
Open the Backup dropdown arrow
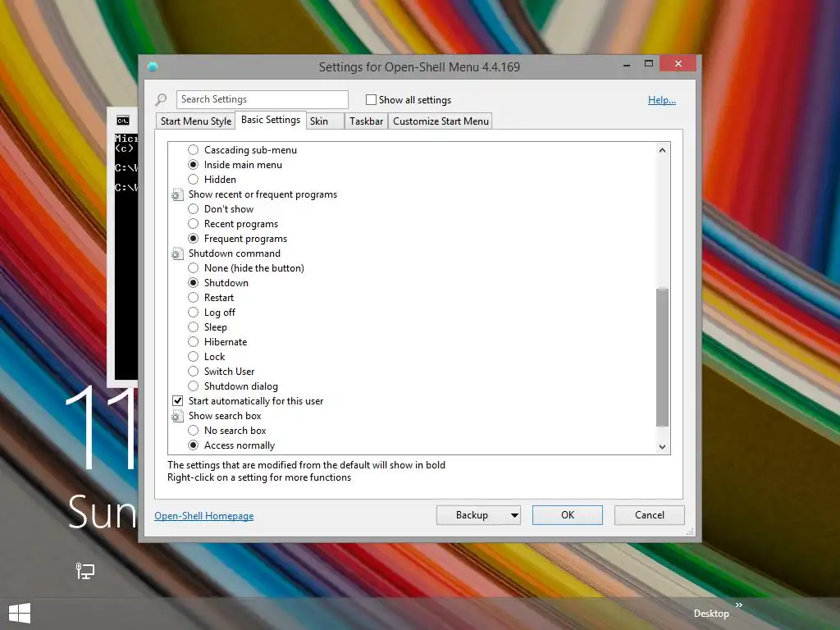514,515
